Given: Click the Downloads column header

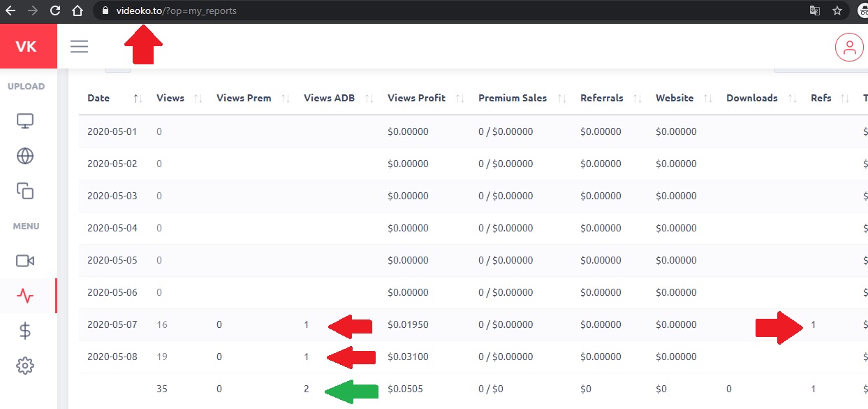Looking at the screenshot, I should [751, 98].
